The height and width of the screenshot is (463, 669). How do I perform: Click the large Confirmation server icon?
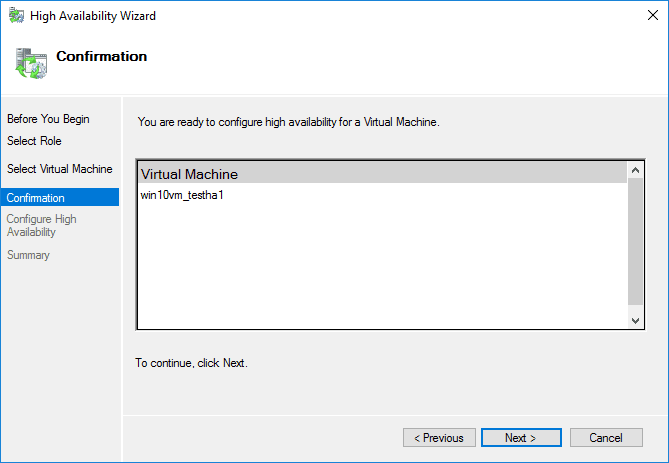31,63
